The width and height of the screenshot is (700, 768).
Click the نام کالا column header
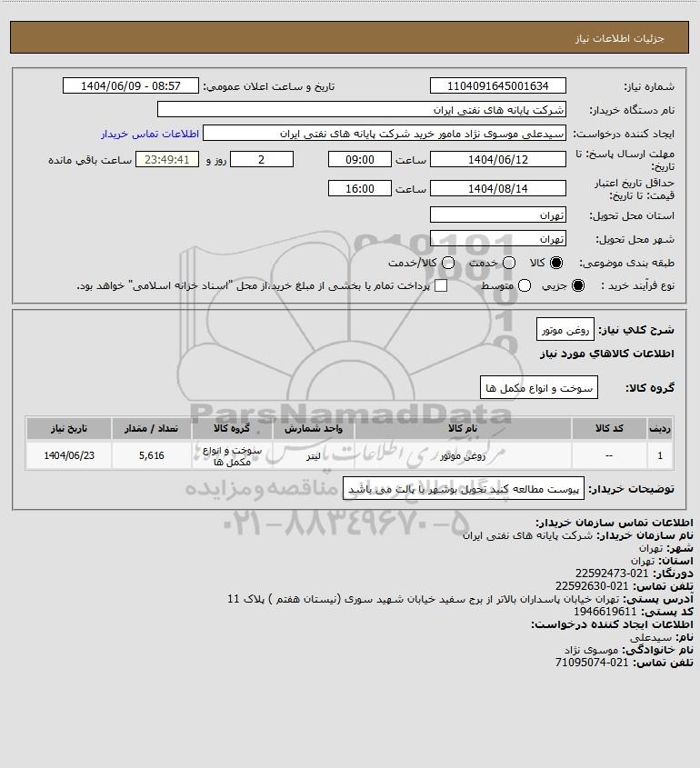[x=463, y=429]
